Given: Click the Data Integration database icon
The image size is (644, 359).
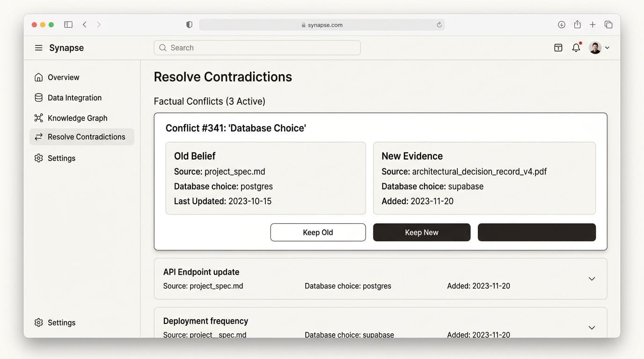Looking at the screenshot, I should click(38, 98).
